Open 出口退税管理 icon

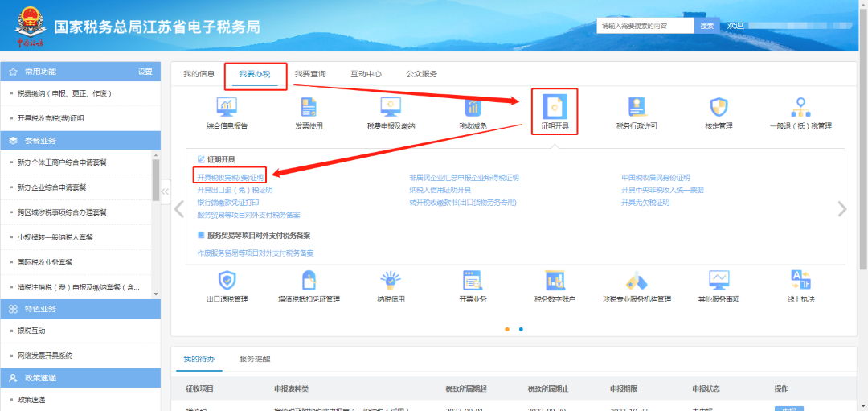pyautogui.click(x=227, y=281)
